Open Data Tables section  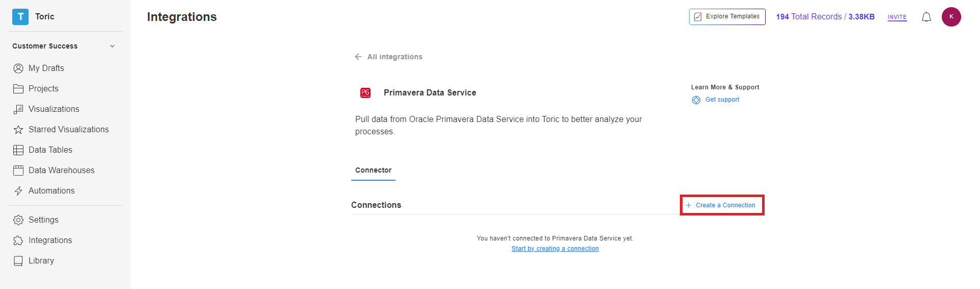tap(50, 150)
